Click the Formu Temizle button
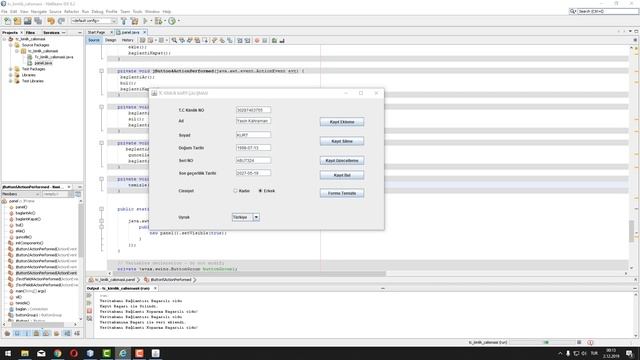Viewport: 640px width, 360px height. pyautogui.click(x=342, y=193)
